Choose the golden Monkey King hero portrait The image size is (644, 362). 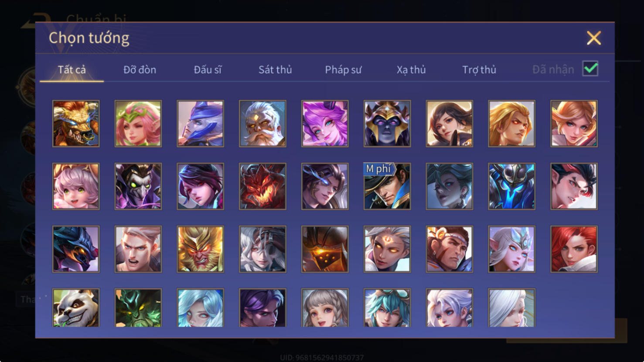[x=201, y=249]
